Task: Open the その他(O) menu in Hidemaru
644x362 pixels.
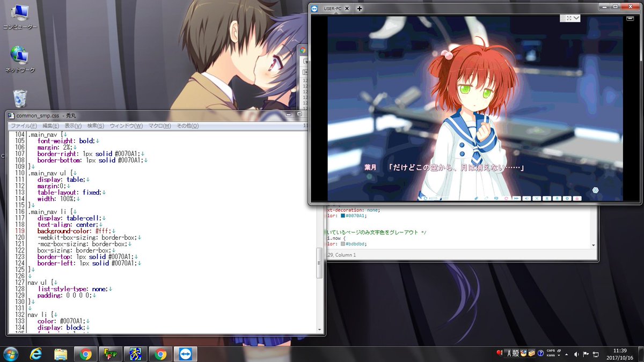Action: (187, 125)
